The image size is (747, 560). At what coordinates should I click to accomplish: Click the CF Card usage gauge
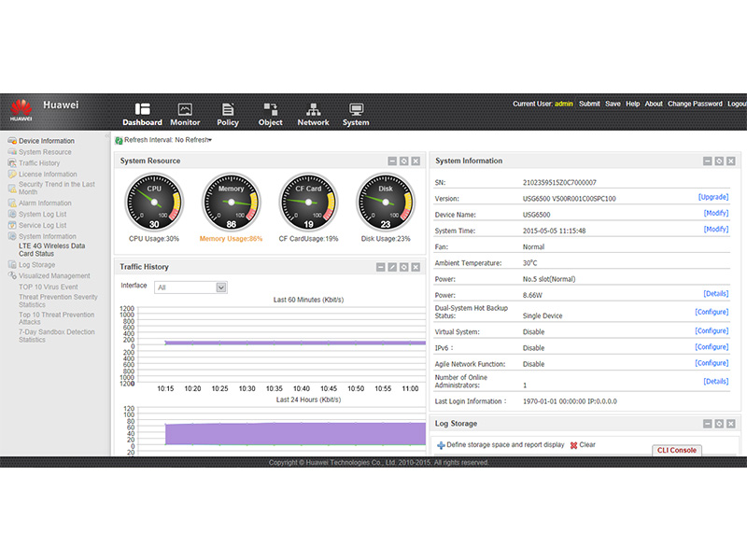click(x=308, y=202)
